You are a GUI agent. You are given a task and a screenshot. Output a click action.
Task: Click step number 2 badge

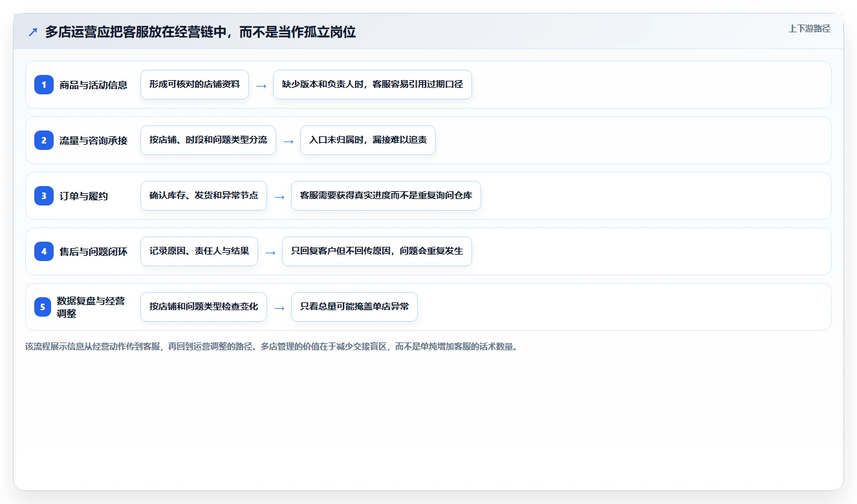tap(44, 140)
